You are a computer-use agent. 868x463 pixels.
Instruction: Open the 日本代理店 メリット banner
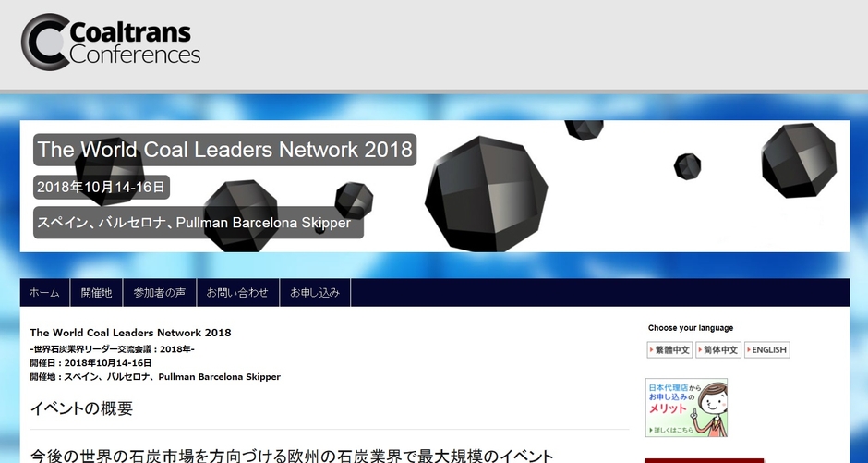click(686, 408)
